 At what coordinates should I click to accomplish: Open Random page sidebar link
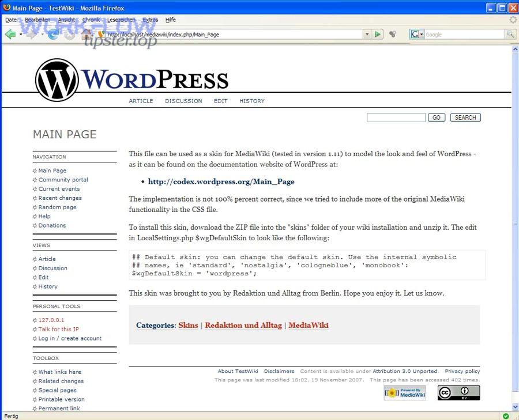pyautogui.click(x=57, y=207)
